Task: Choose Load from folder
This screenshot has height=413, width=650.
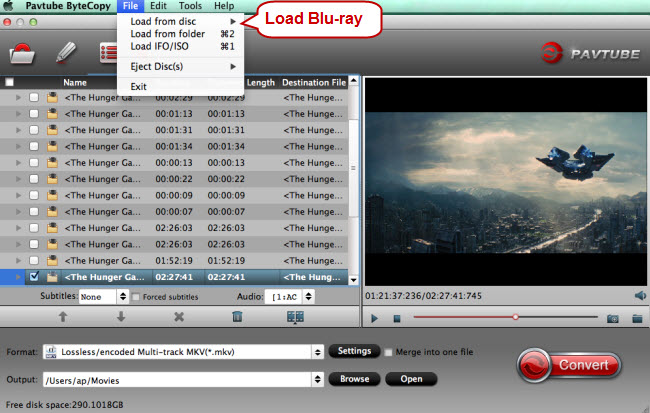Action: click(181, 34)
